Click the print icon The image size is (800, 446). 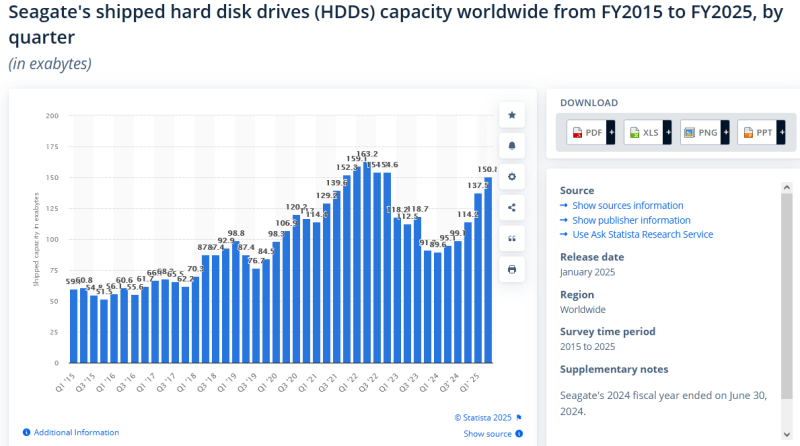coord(512,269)
